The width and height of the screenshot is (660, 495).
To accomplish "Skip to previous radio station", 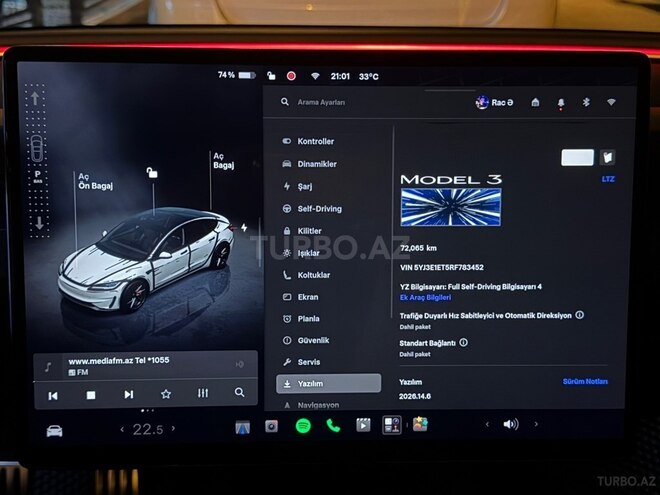I will (x=53, y=396).
